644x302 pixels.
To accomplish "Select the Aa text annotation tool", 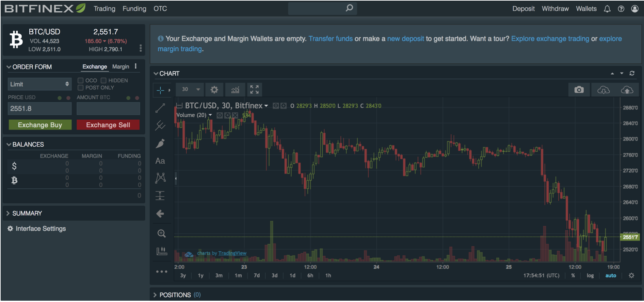I will tap(160, 161).
